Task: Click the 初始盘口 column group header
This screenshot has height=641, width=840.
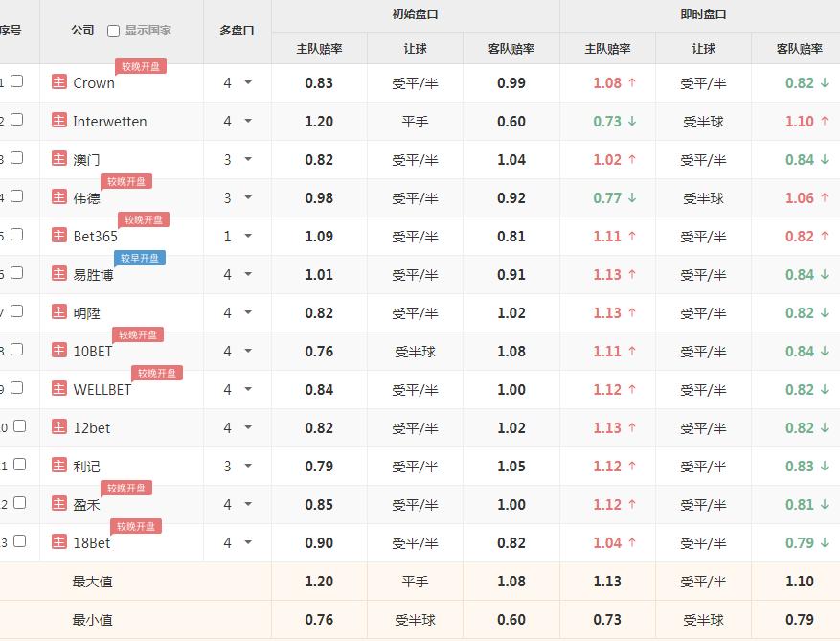Action: coord(415,14)
